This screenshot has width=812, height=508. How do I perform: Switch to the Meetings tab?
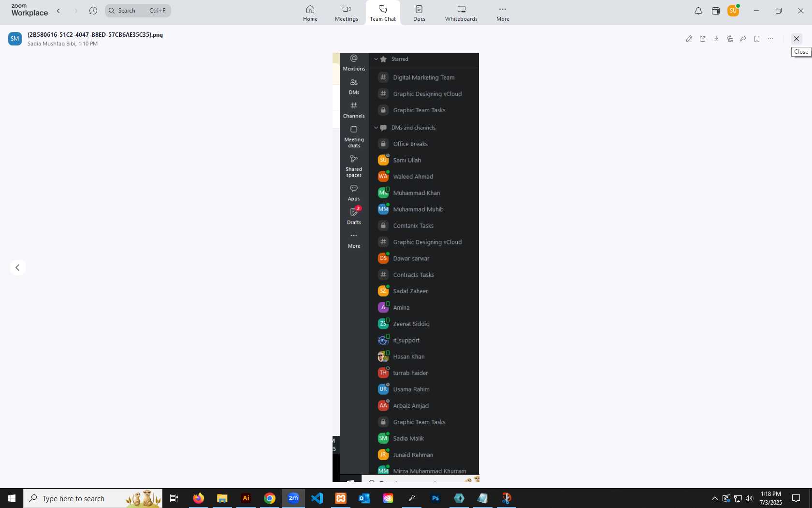click(x=347, y=13)
